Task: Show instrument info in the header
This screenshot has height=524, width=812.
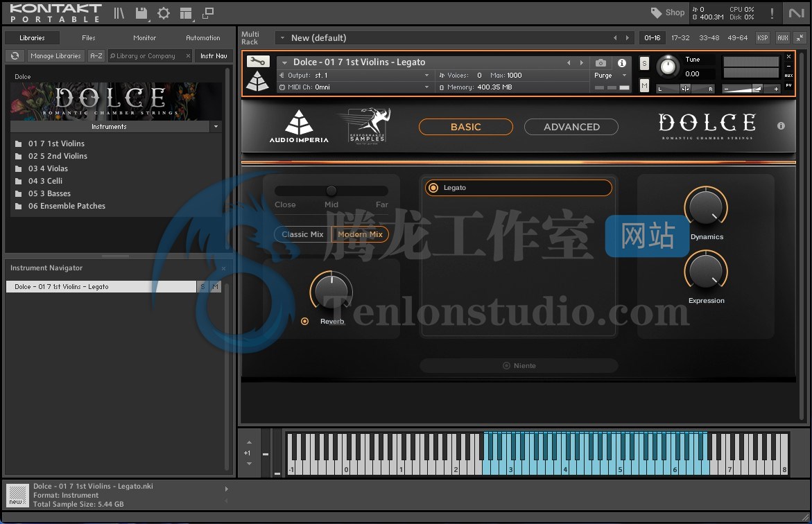Action: coord(622,62)
